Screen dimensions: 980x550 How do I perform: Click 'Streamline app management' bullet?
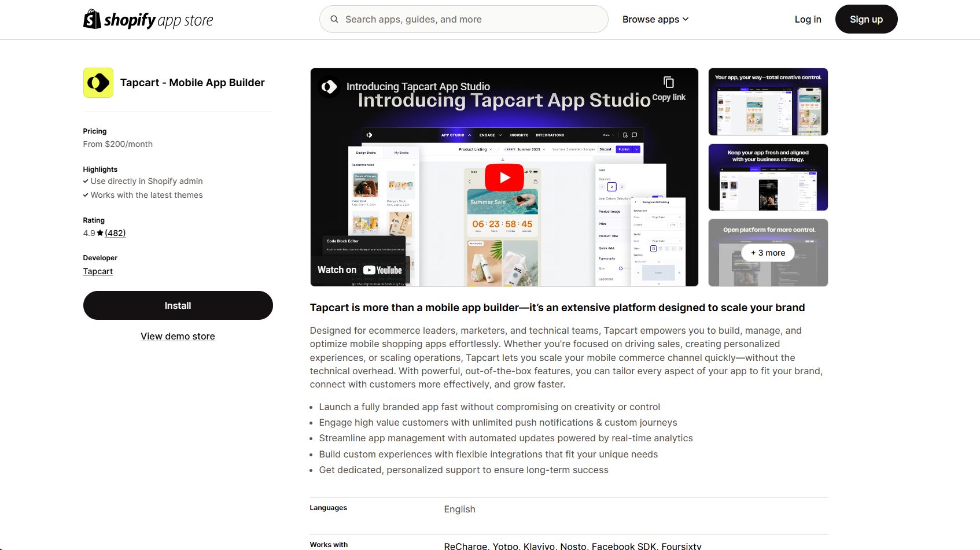(x=506, y=438)
